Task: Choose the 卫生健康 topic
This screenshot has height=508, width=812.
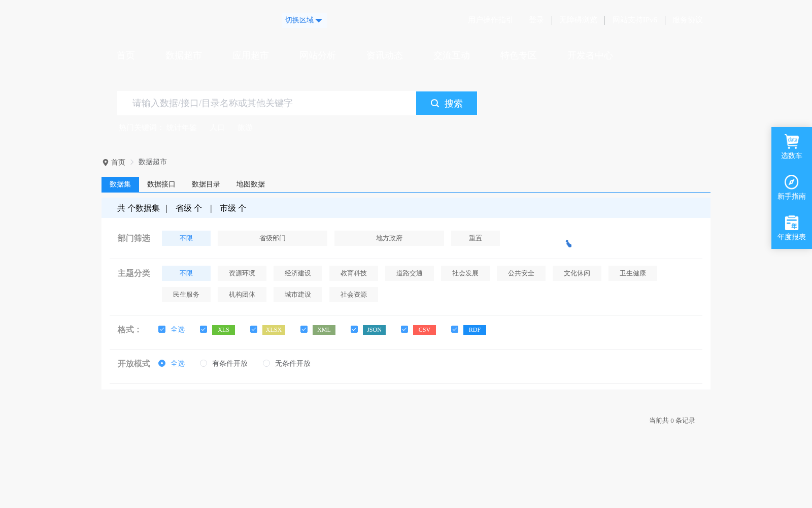Action: point(633,273)
